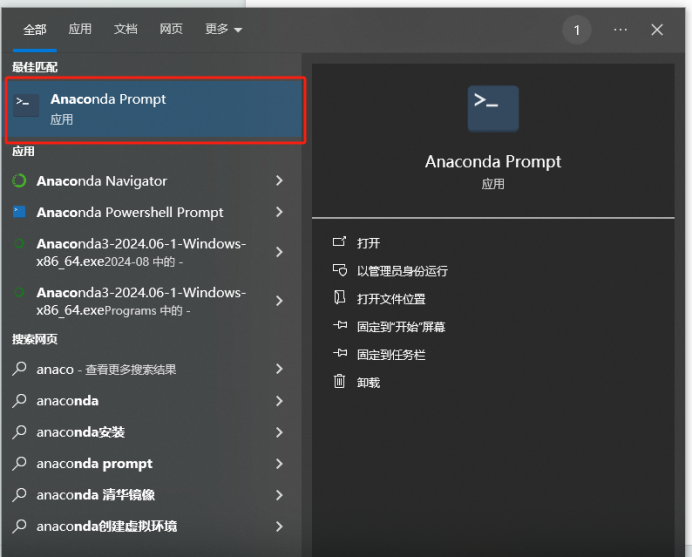Click icon of Anaconda3 installer in 2024-08
Image resolution: width=692 pixels, height=557 pixels.
click(x=19, y=243)
